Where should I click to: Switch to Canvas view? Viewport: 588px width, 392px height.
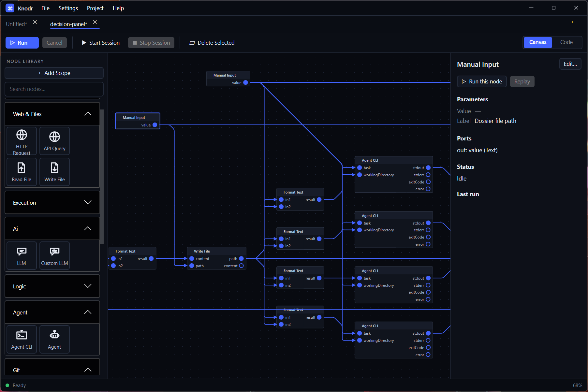tap(538, 42)
